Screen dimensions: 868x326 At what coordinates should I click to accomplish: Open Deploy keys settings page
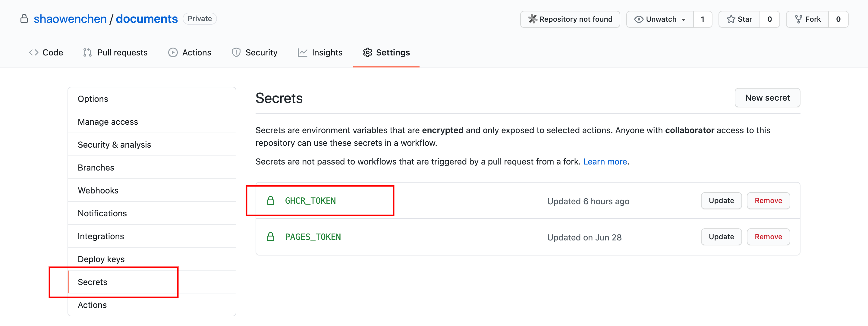(152, 259)
